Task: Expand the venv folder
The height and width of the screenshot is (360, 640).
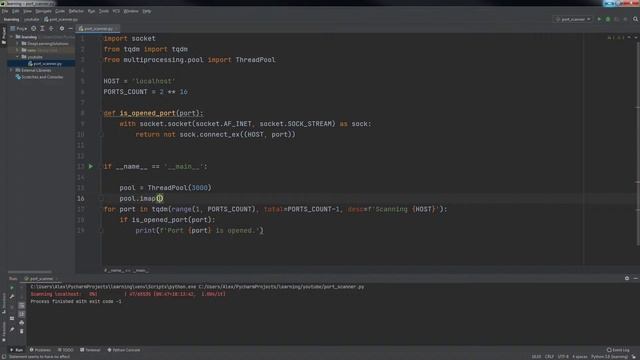Action: pos(18,50)
